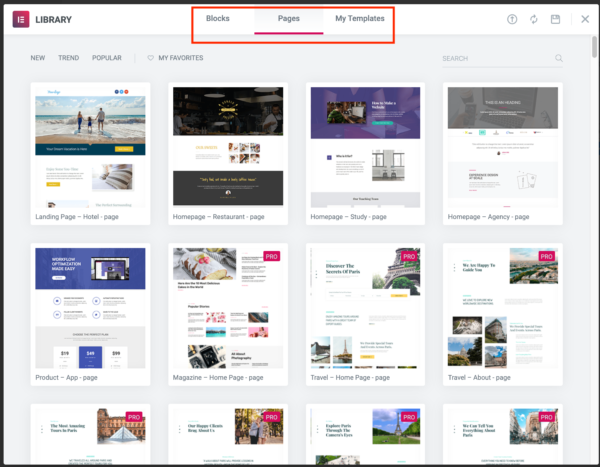Click PRO badge on Travel About template
Image resolution: width=600 pixels, height=467 pixels.
coord(546,256)
